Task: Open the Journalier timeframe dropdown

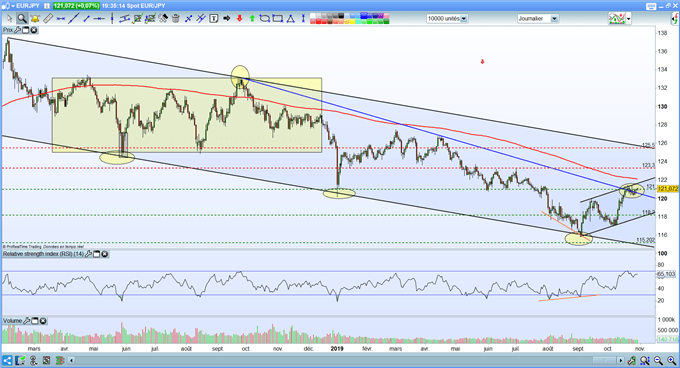Action: (554, 19)
